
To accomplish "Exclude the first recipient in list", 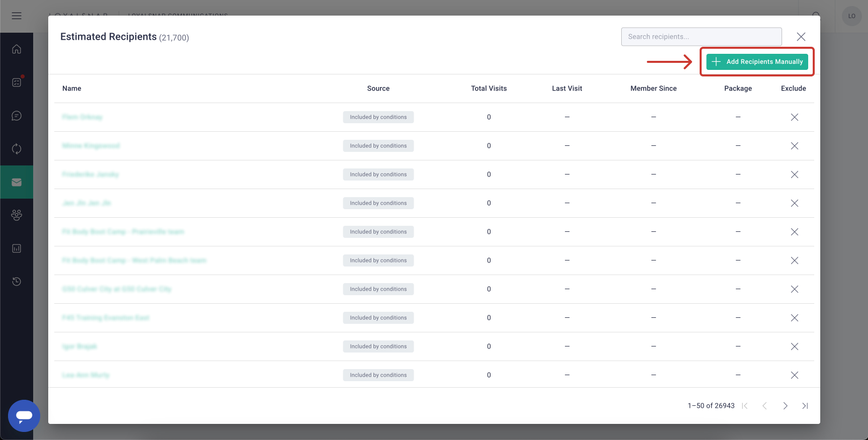I will coord(794,117).
